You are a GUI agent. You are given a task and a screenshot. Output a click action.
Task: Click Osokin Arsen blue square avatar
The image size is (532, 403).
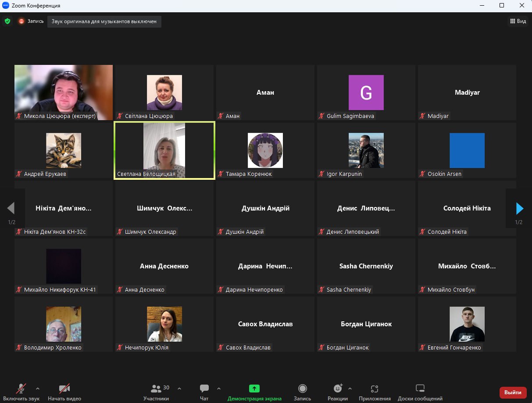467,150
